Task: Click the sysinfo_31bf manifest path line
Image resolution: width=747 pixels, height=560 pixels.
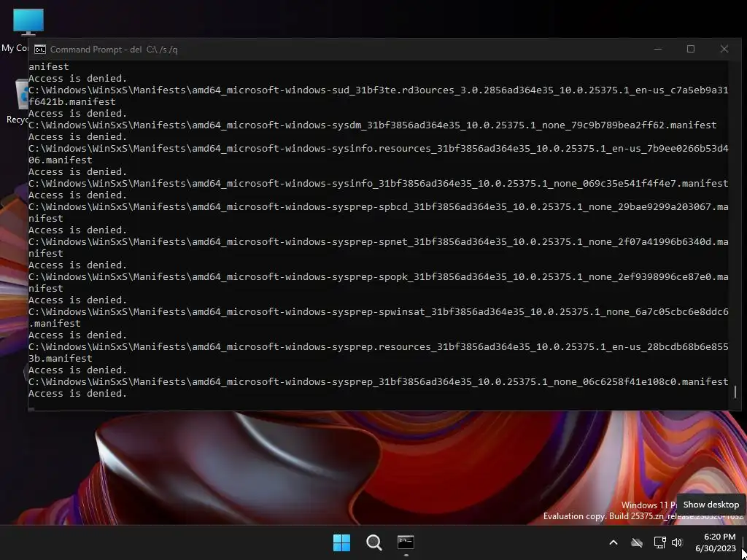Action: 379,183
